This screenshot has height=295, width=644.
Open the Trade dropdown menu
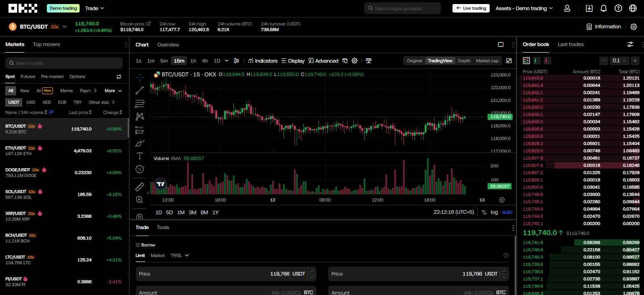[95, 8]
